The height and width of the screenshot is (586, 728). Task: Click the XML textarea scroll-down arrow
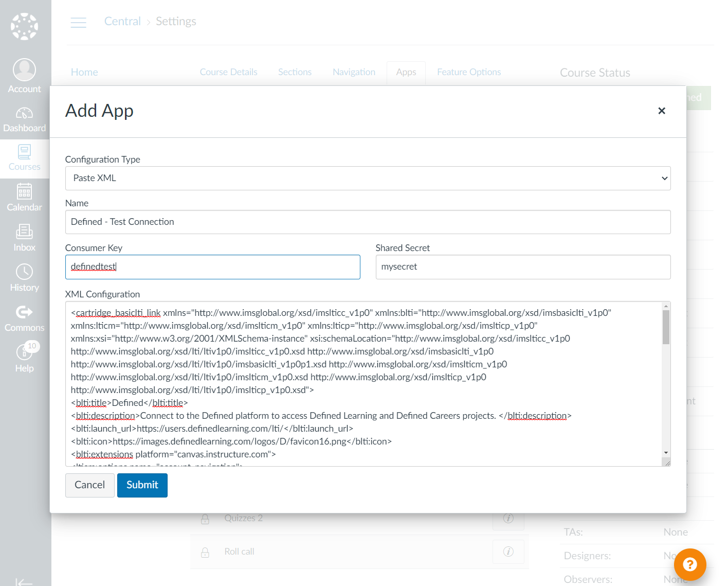[666, 453]
